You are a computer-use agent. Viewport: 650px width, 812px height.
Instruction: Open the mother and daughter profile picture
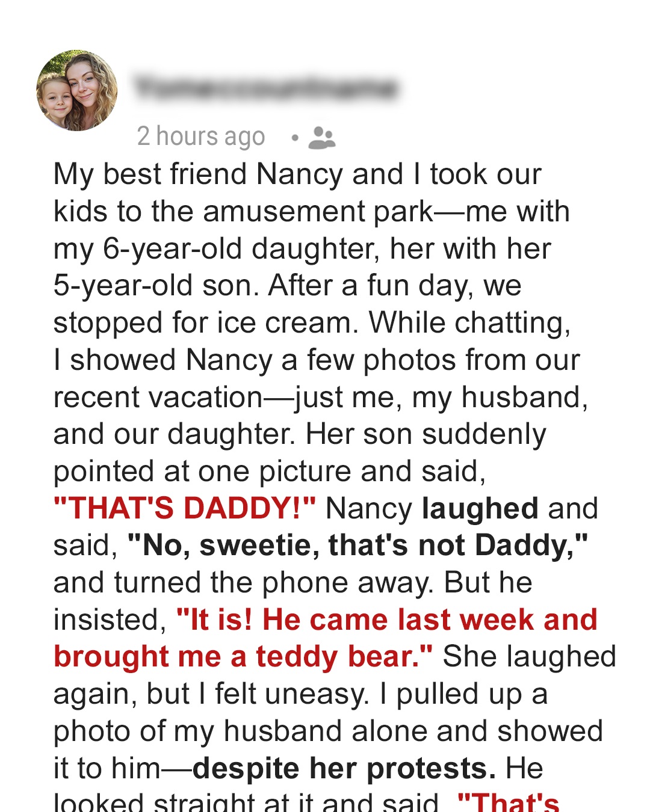[x=77, y=90]
